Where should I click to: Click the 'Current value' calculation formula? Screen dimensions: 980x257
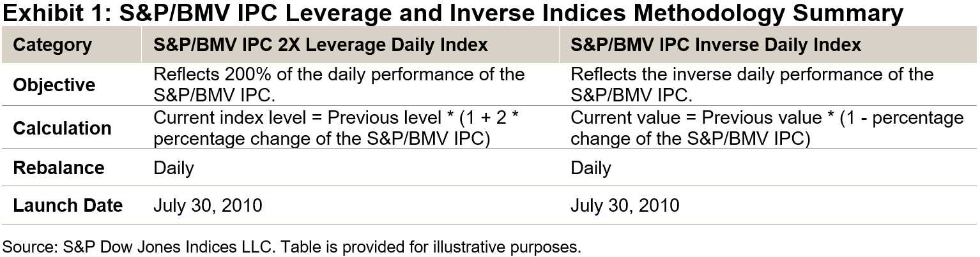767,128
